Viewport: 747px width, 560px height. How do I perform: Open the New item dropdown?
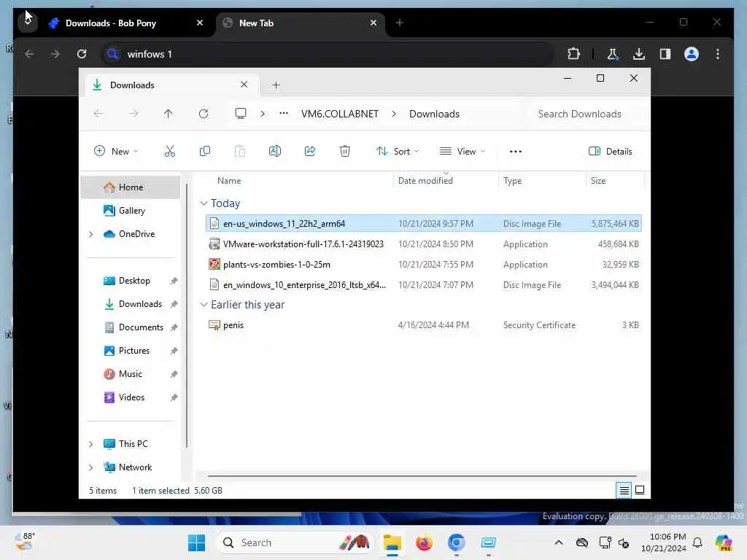[x=116, y=152]
